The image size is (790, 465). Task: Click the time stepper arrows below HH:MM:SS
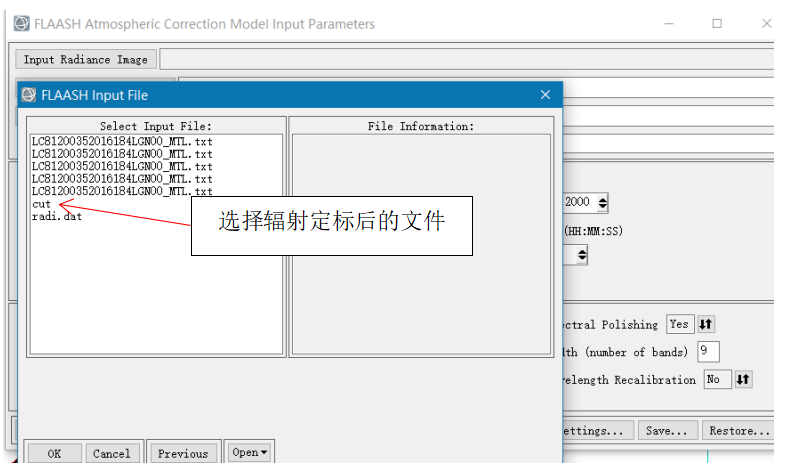pyautogui.click(x=582, y=254)
